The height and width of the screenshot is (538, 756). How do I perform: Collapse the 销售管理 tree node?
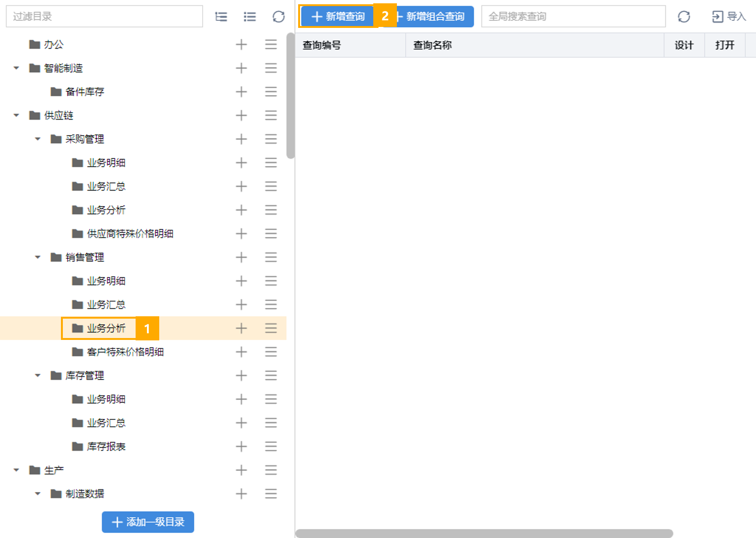click(38, 257)
